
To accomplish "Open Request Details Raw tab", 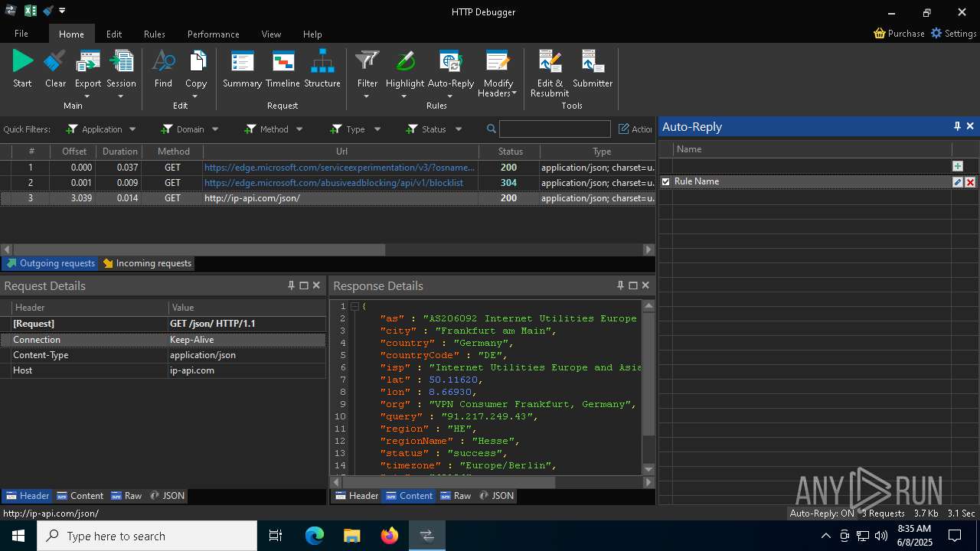I will [x=126, y=496].
